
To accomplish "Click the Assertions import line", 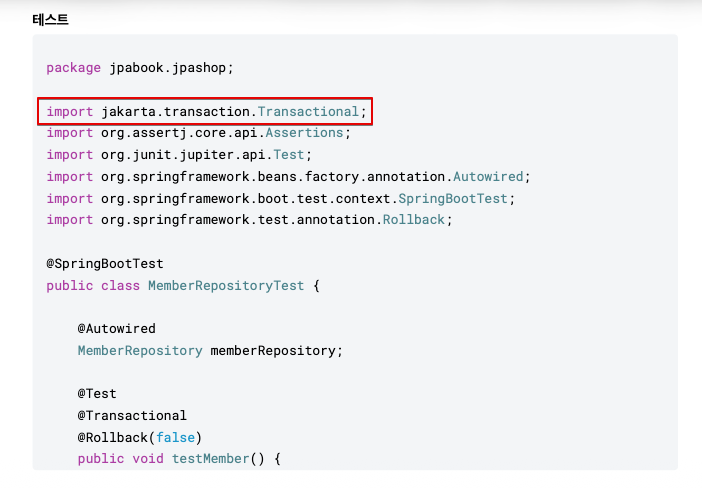I will point(199,133).
